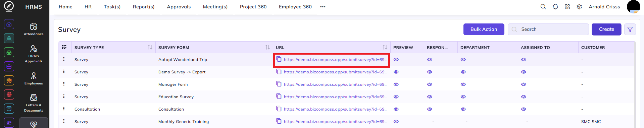Copy URL of Aatapi Wonderland Trip survey
This screenshot has height=128, width=644.
pos(279,59)
